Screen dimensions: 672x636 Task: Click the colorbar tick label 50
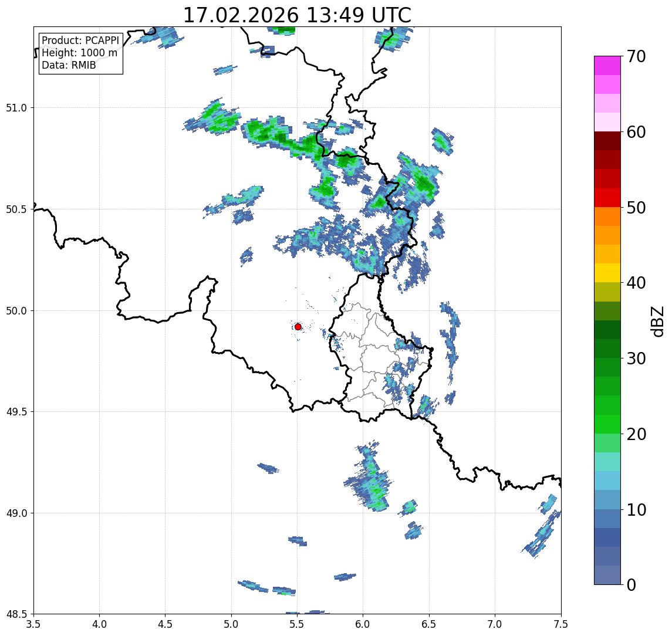(636, 208)
